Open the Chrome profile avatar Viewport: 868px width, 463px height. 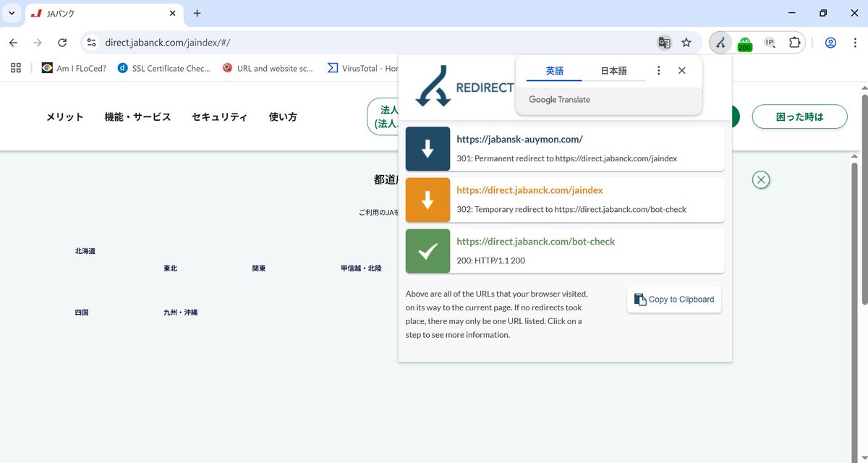[830, 43]
